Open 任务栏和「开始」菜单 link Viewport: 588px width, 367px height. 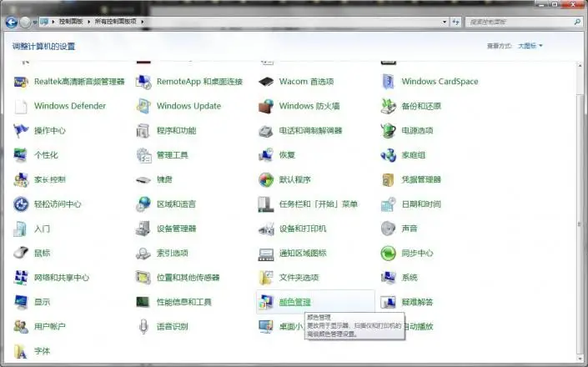pos(318,204)
